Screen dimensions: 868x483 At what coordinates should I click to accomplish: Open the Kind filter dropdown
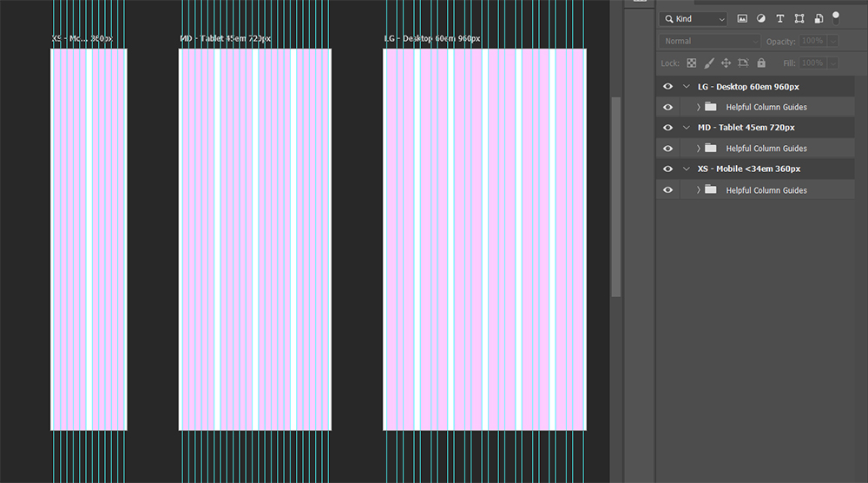click(x=694, y=19)
